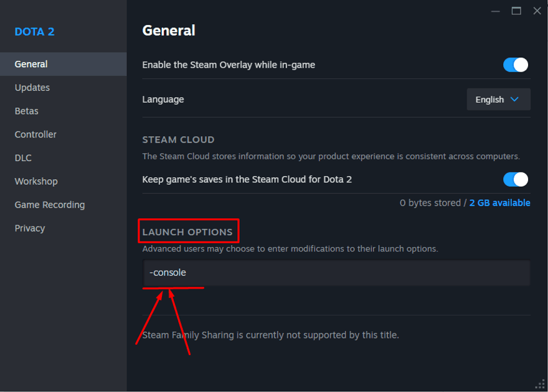
Task: Click the chevron next to English
Action: point(515,99)
